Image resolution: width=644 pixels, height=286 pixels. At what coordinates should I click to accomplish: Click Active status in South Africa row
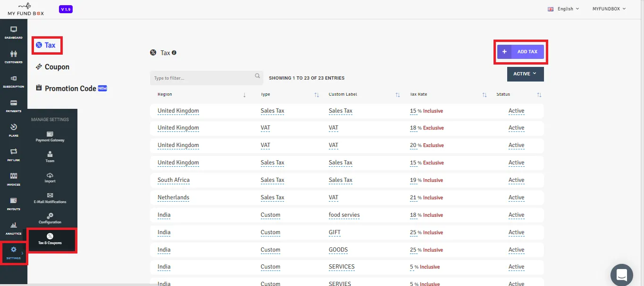click(x=516, y=180)
